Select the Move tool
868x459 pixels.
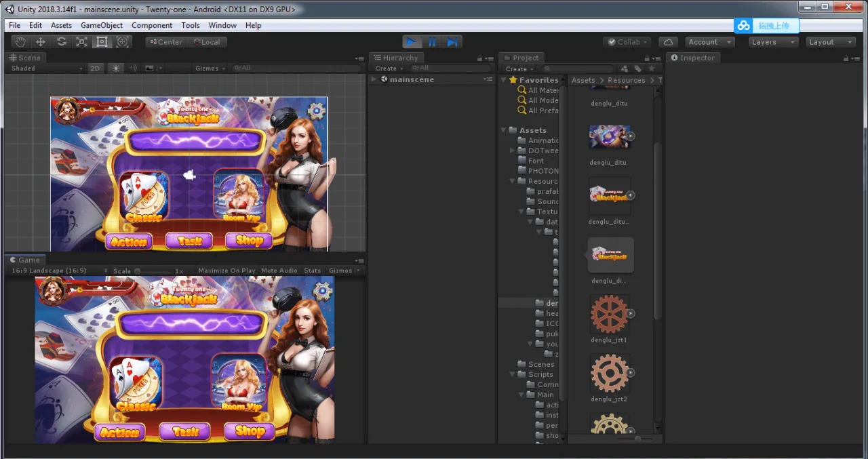click(x=41, y=42)
